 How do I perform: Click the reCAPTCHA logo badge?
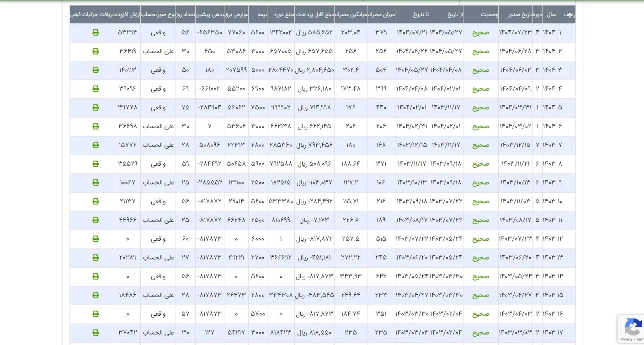pos(633,328)
